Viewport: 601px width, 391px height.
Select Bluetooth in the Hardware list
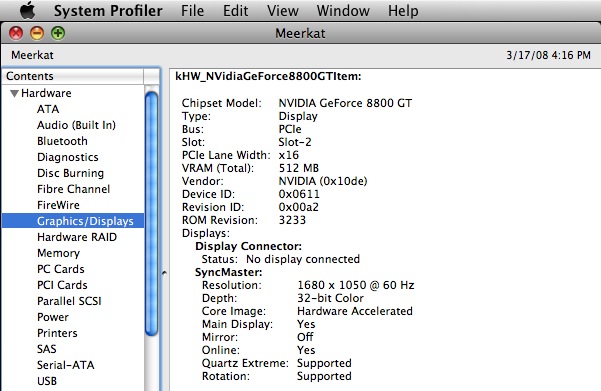point(62,141)
